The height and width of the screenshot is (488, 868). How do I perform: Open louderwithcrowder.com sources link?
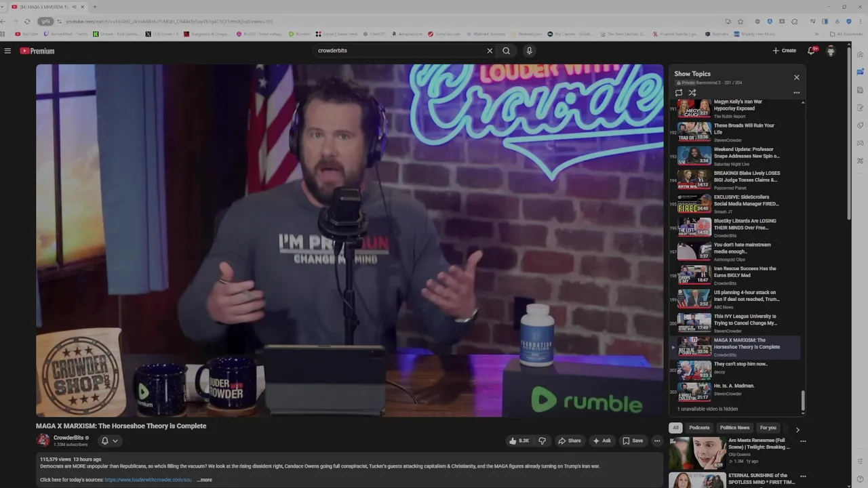click(149, 480)
